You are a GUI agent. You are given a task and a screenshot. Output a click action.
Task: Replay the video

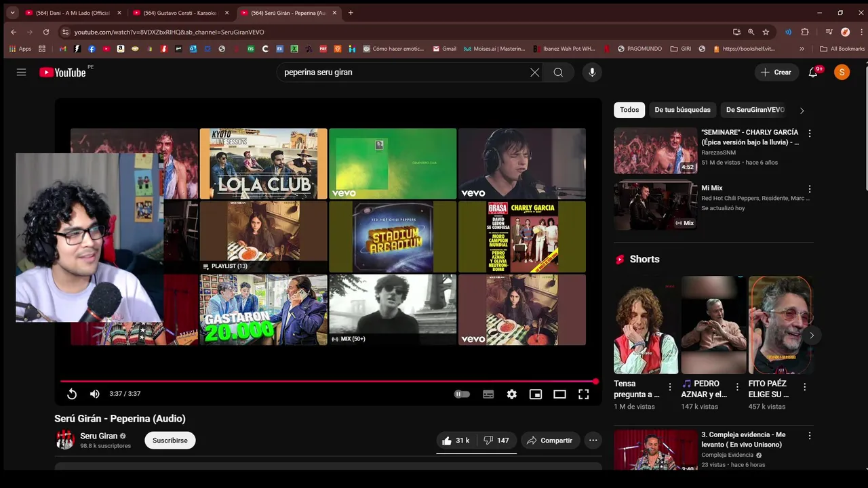72,394
